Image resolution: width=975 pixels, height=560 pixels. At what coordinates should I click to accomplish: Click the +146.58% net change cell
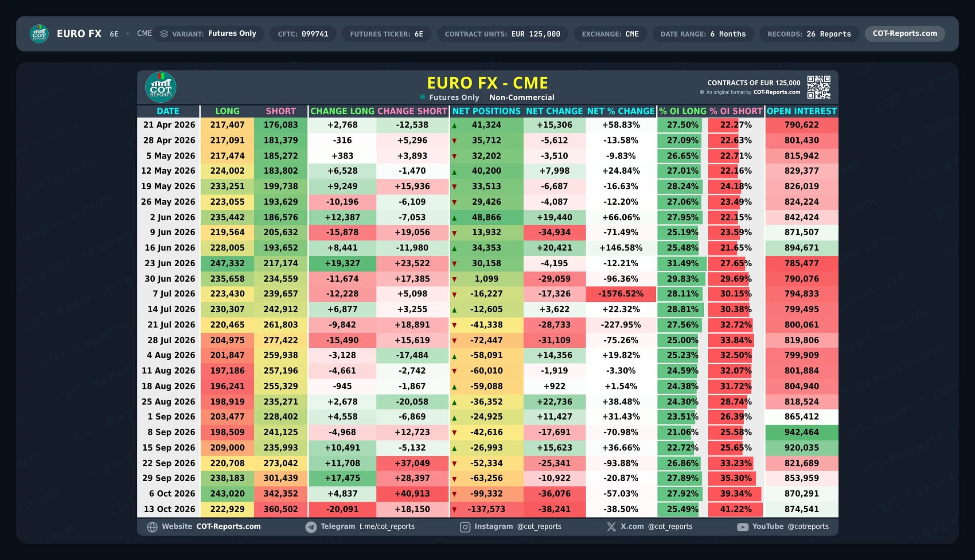coord(620,248)
